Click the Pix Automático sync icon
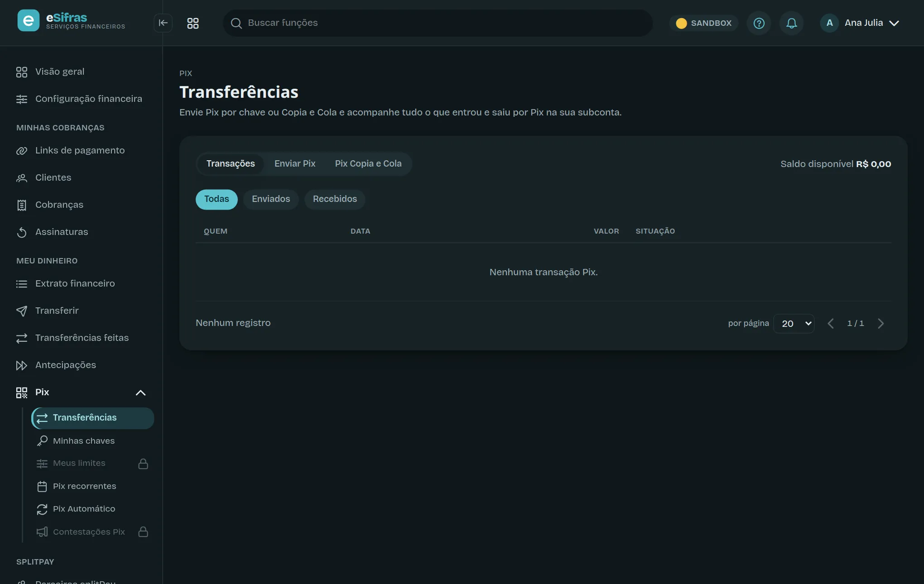 click(x=42, y=509)
